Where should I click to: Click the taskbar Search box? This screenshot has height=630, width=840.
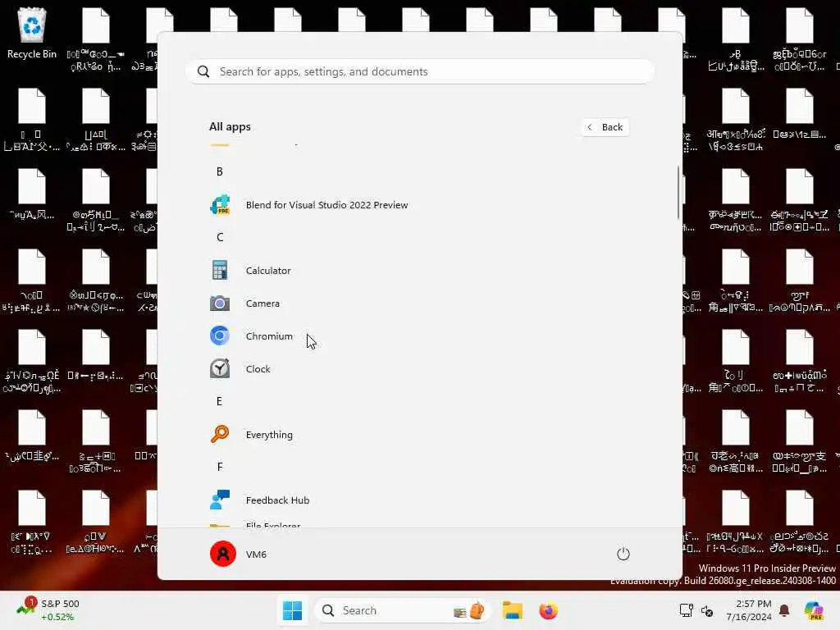(402, 610)
